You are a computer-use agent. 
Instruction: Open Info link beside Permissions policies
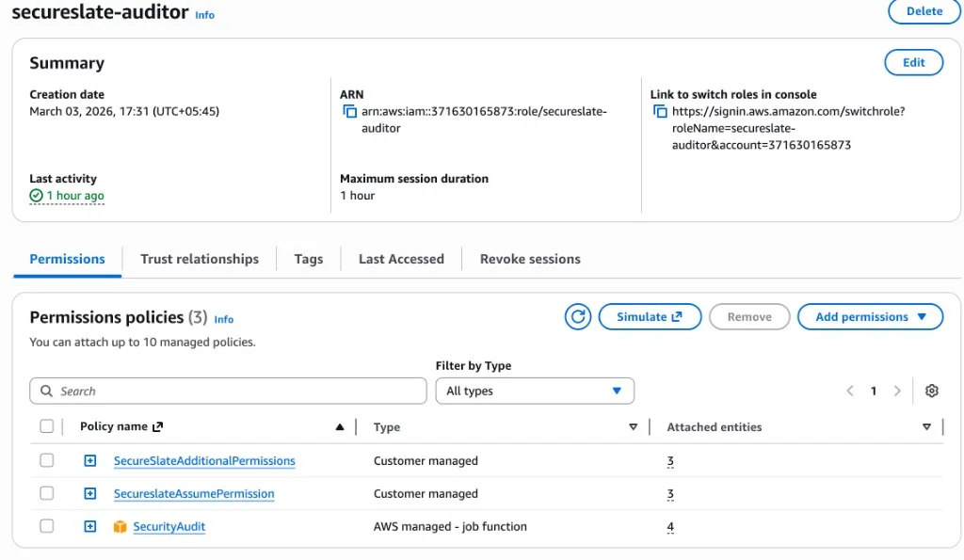point(224,319)
